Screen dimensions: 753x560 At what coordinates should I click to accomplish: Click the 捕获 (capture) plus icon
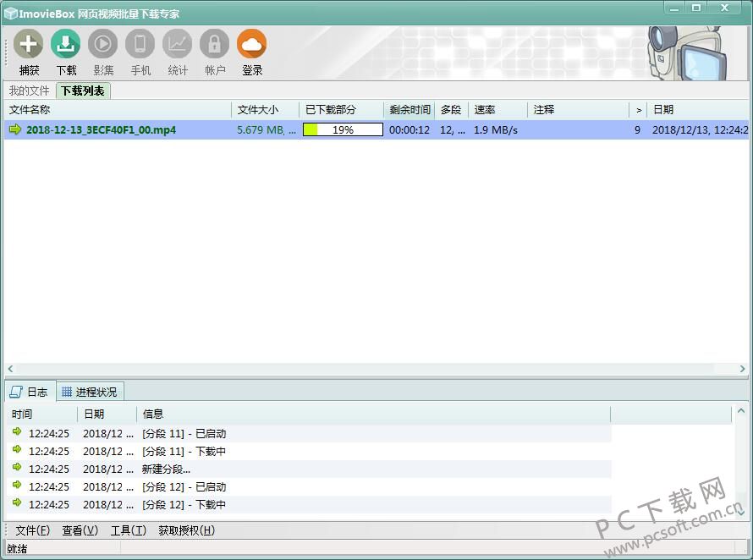[x=28, y=44]
